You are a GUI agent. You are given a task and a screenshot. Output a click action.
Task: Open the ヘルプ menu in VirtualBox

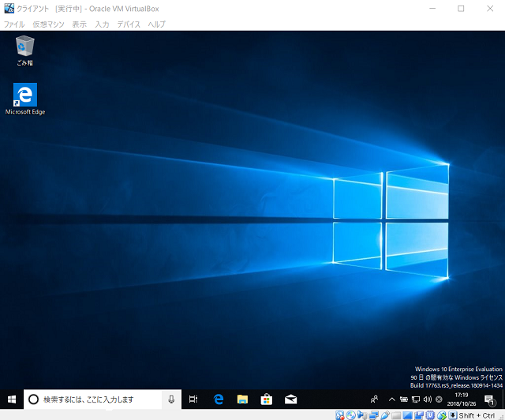tap(156, 24)
